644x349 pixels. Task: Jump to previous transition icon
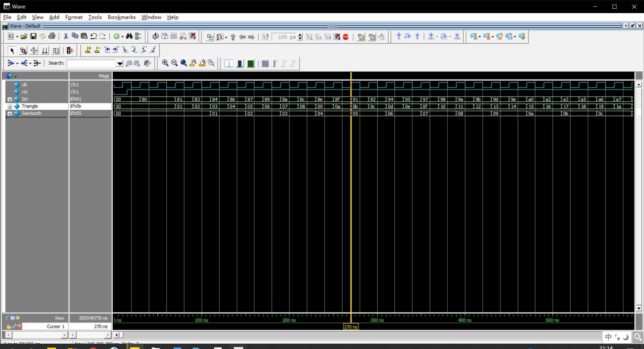point(107,50)
